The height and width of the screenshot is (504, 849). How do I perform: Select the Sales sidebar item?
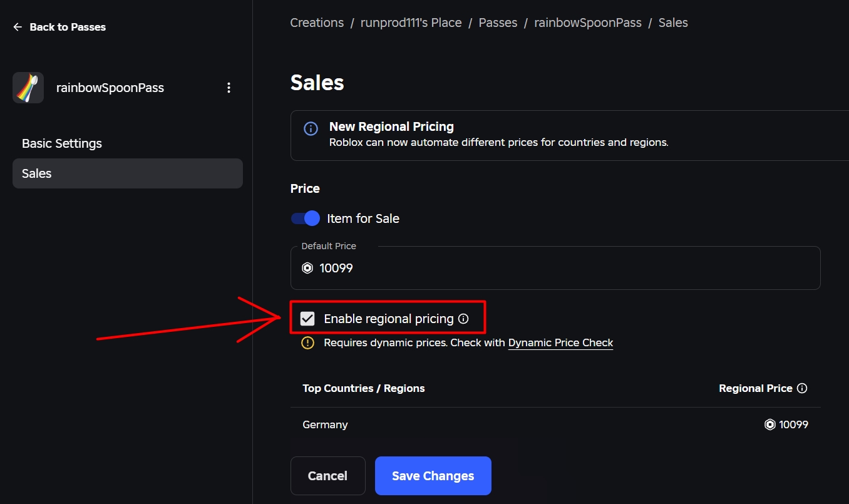[128, 173]
